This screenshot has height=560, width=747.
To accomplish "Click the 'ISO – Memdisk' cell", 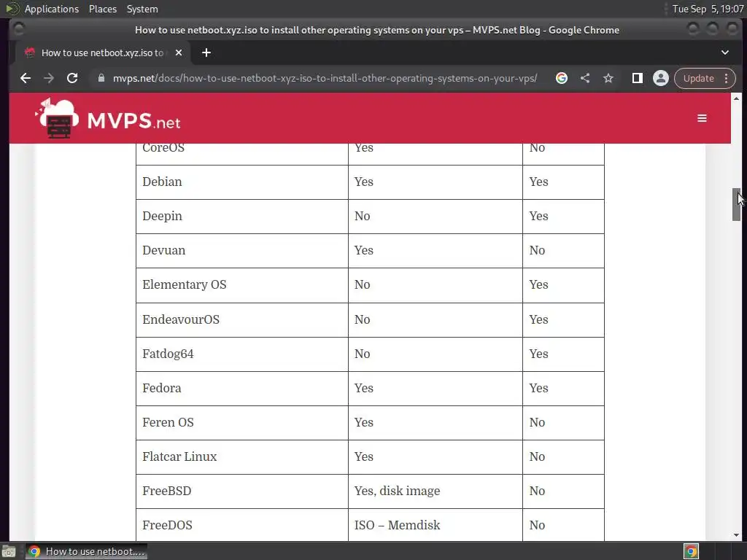I will point(436,525).
